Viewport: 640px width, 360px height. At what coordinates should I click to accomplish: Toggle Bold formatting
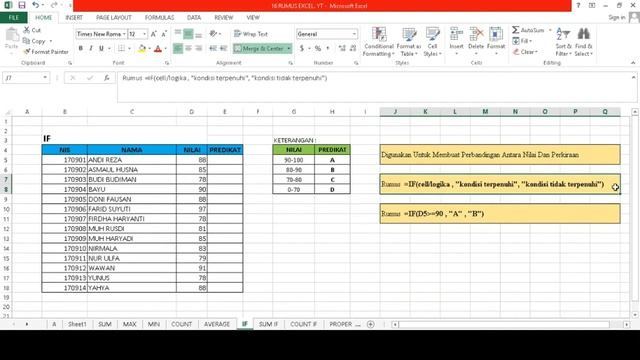tap(80, 49)
